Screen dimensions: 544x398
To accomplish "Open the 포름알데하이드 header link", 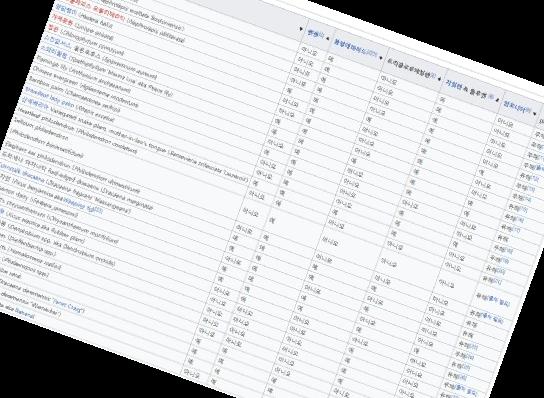I will pyautogui.click(x=351, y=46).
